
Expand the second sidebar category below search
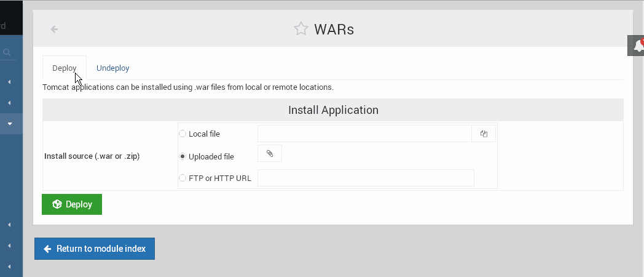tap(9, 103)
